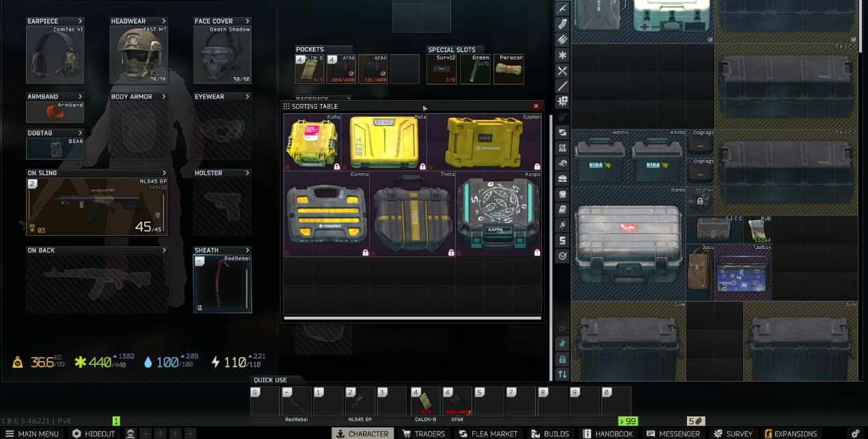Select the FAST MT helmet item
Viewport: 868px width, 439px height.
[139, 55]
